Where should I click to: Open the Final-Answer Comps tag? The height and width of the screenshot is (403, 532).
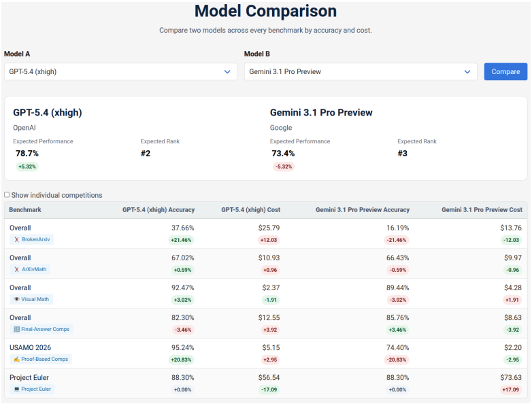coord(41,329)
